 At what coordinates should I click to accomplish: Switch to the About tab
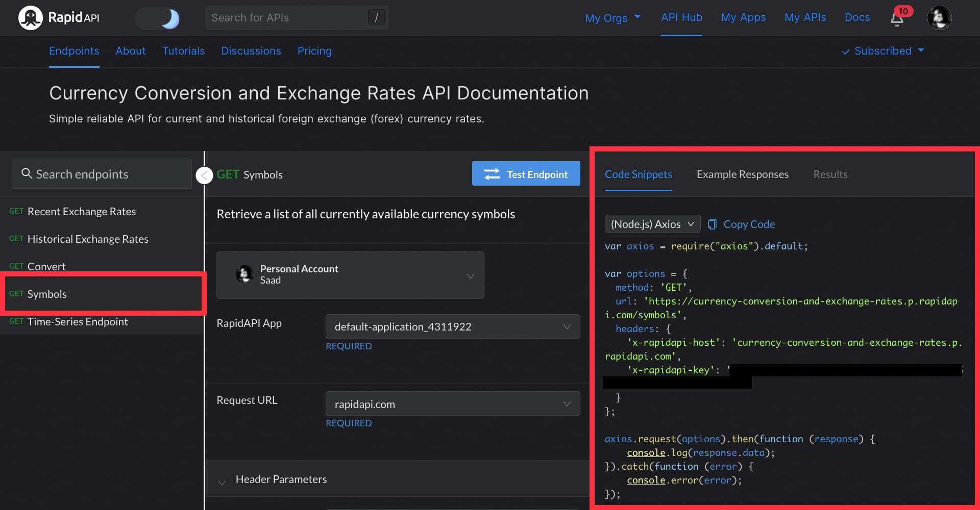131,51
